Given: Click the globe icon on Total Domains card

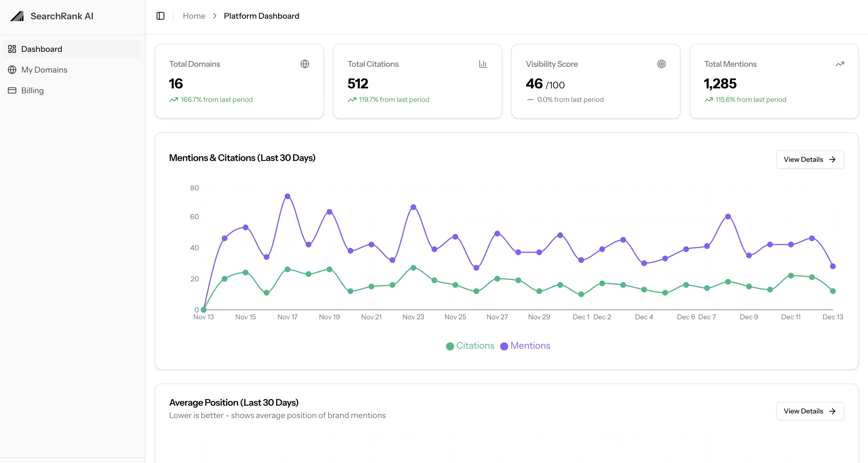Looking at the screenshot, I should [305, 64].
